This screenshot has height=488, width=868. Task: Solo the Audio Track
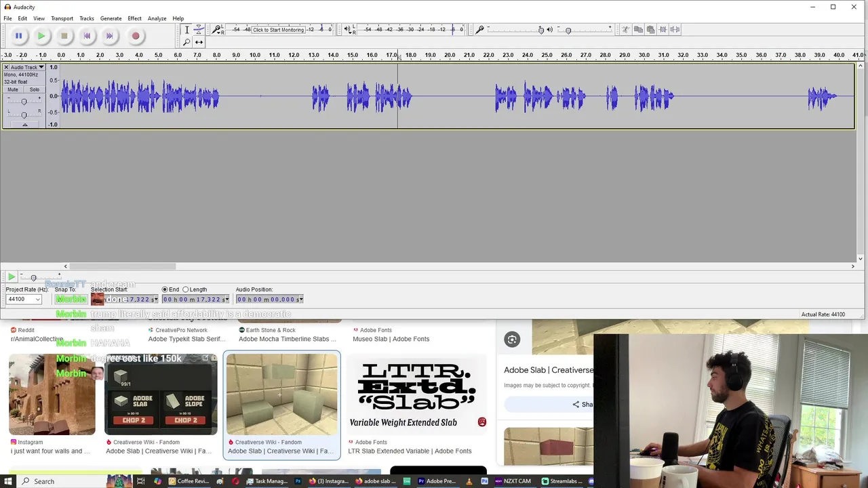coord(34,89)
